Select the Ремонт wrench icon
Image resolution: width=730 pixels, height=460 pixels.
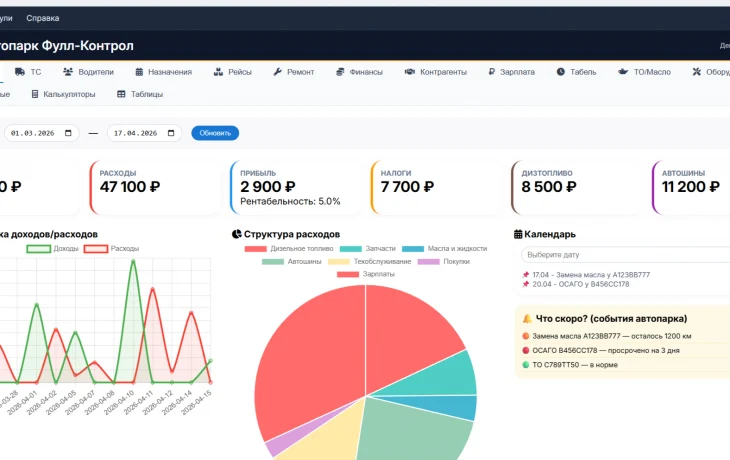[277, 72]
